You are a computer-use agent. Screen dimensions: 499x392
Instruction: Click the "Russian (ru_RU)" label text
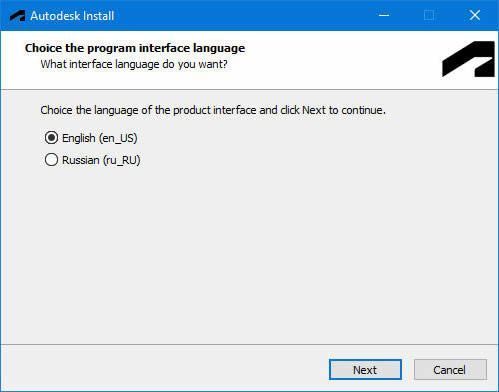(x=101, y=160)
